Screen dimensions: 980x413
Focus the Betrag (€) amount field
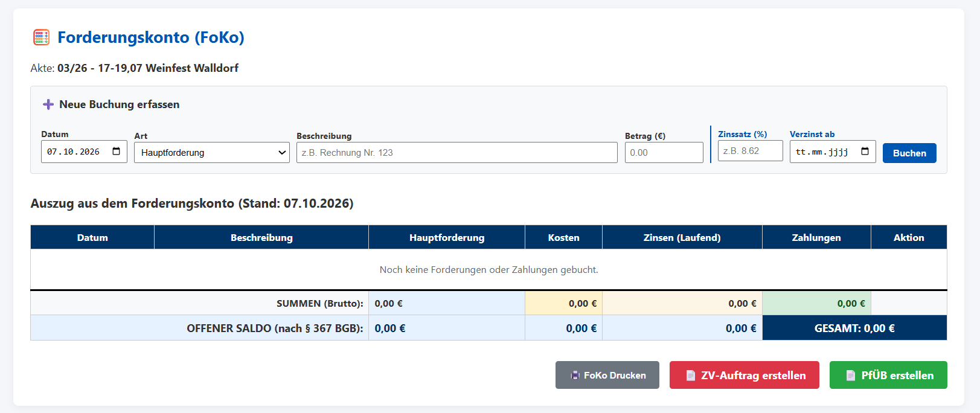tap(664, 153)
